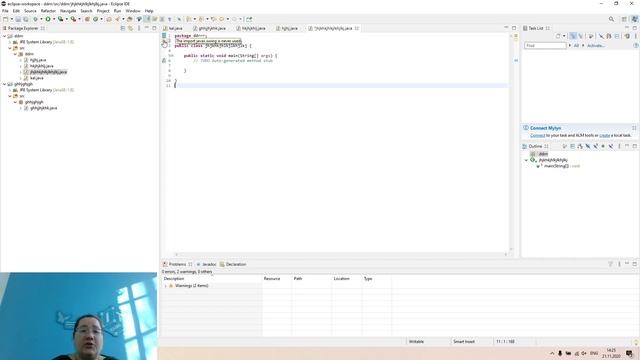This screenshot has width=640, height=360.
Task: Click the New Java Class toolbar icon
Action: [x=96, y=19]
